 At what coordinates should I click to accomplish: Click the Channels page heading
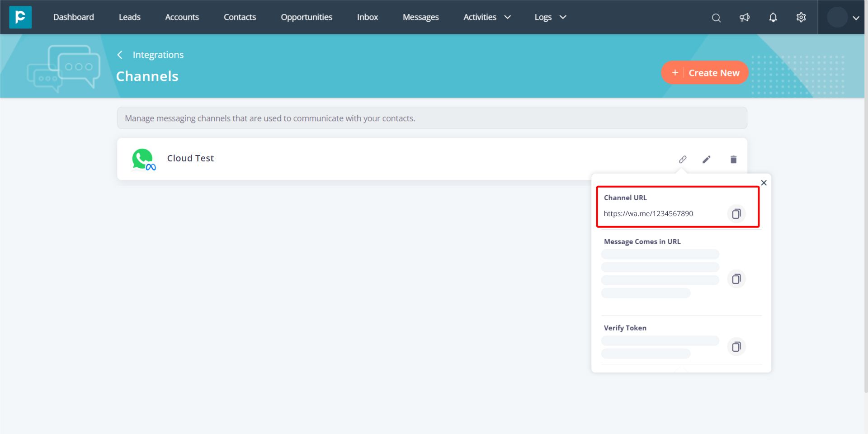(147, 76)
